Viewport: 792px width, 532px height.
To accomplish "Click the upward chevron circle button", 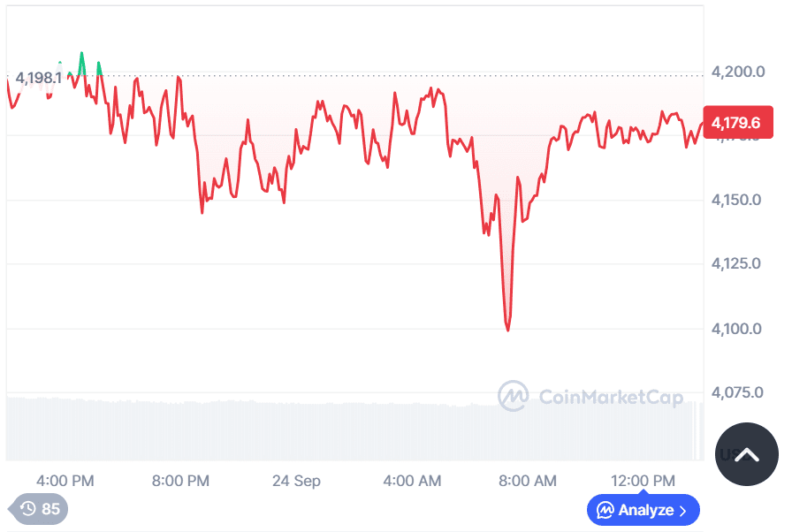I will (x=747, y=454).
